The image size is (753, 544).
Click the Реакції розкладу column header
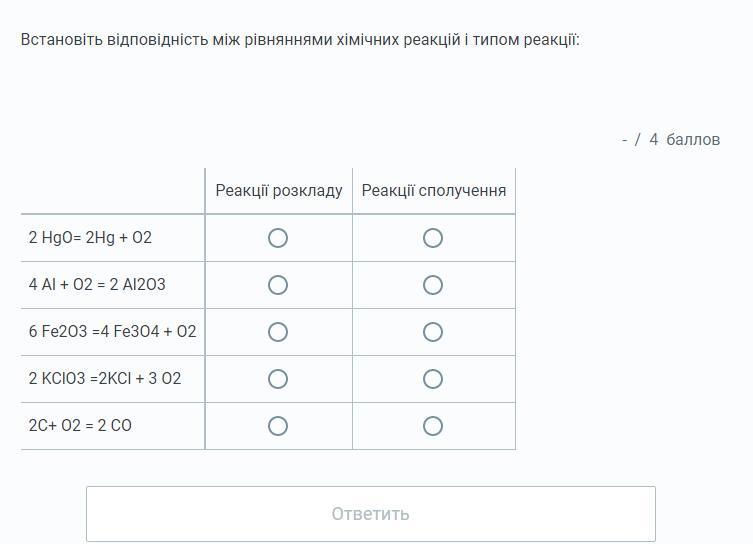(279, 191)
